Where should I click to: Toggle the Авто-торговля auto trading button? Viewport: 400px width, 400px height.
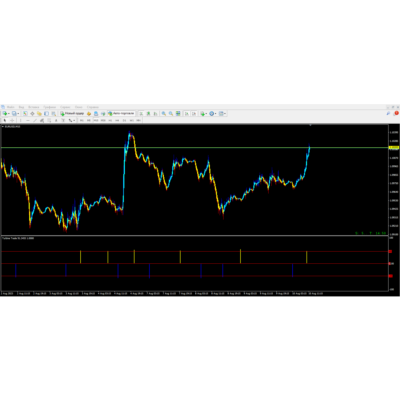122,114
